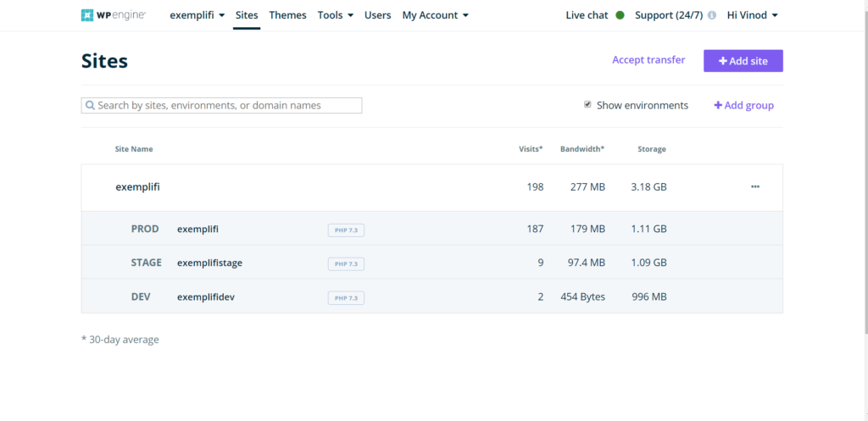Toggle the Show environments checkbox
Screen dimensions: 868x421
point(587,104)
